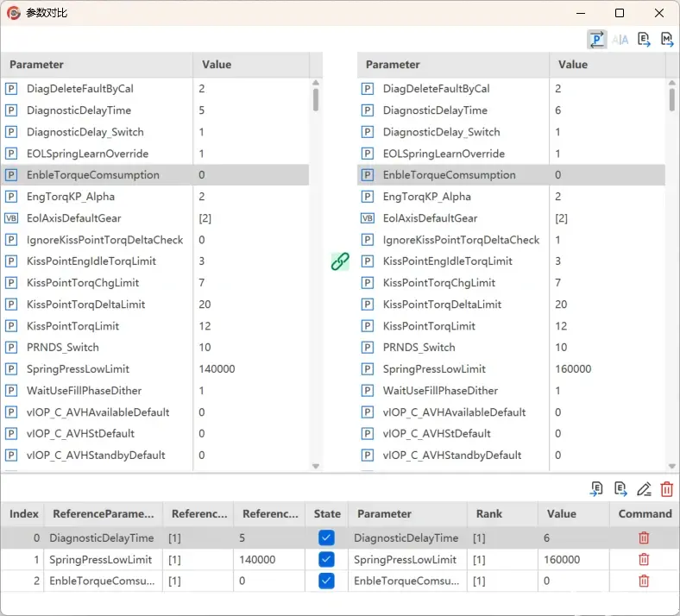Click the P icon beside left EnbleTorqueComsumption
The image size is (680, 616).
11,174
